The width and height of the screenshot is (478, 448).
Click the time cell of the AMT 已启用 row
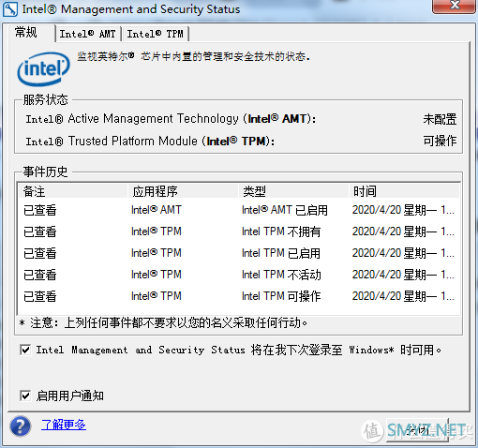coord(403,210)
